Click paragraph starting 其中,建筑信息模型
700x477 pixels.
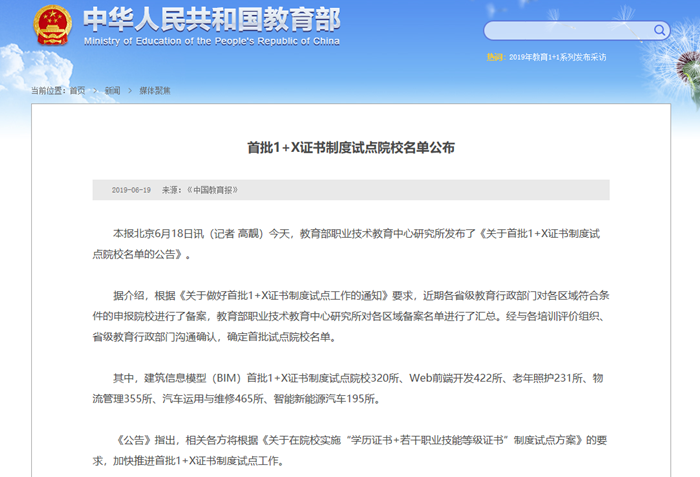[348, 388]
